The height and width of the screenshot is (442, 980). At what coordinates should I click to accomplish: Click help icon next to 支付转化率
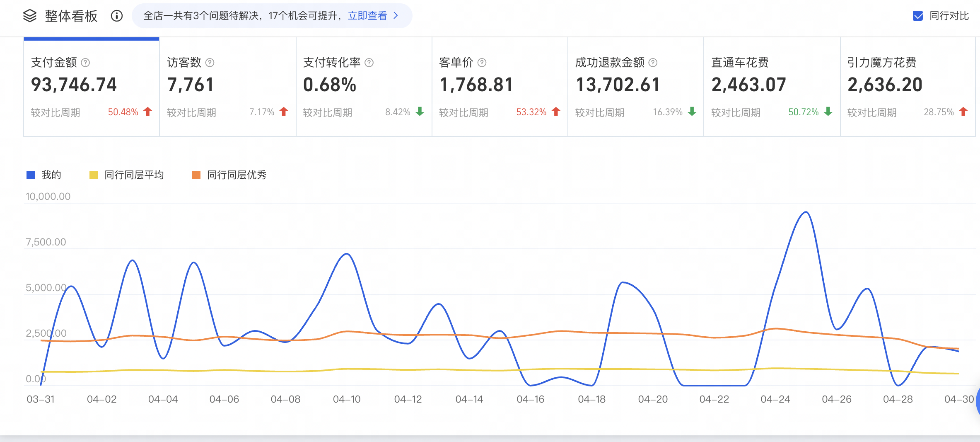click(x=369, y=63)
